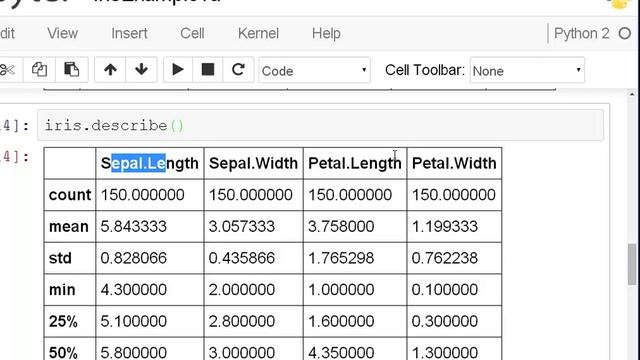
Task: Open the Edit menu
Action: [7, 33]
